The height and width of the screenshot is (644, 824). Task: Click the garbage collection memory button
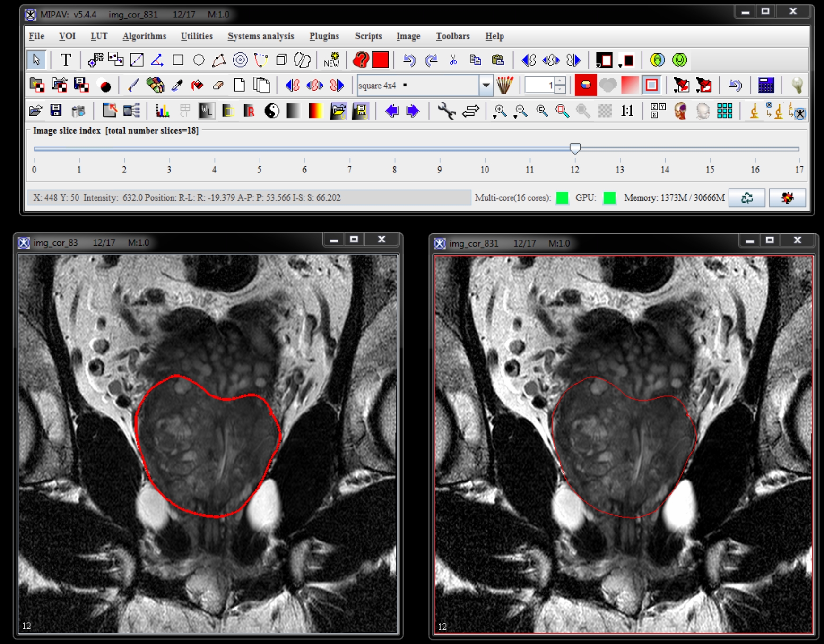746,198
